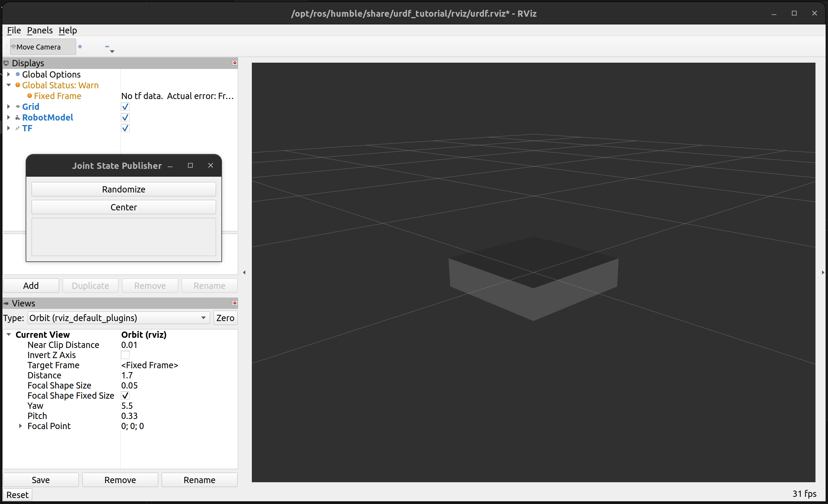This screenshot has width=828, height=504.
Task: Open the File menu
Action: (x=14, y=30)
